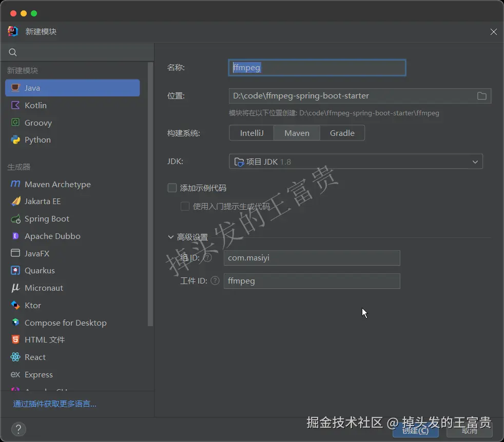Pick the JavaFX generator icon

click(x=15, y=253)
